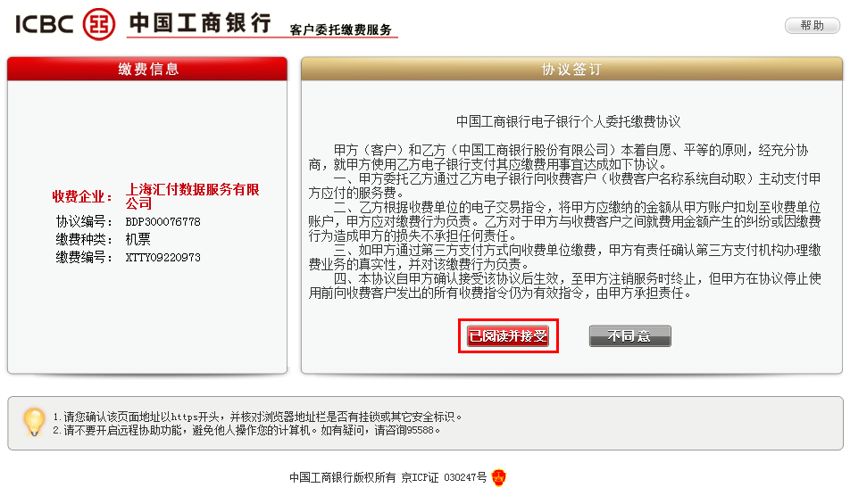Open the 帮助 help button
The height and width of the screenshot is (504, 850).
[812, 26]
